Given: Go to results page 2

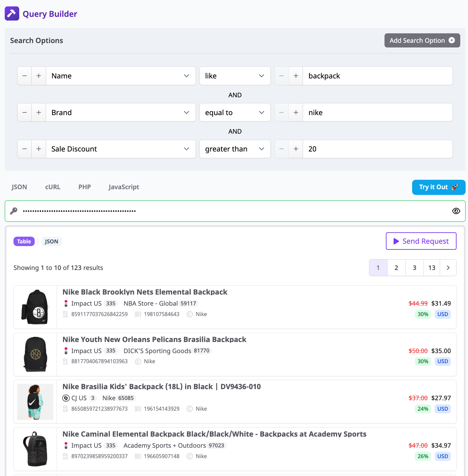Looking at the screenshot, I should pos(396,268).
